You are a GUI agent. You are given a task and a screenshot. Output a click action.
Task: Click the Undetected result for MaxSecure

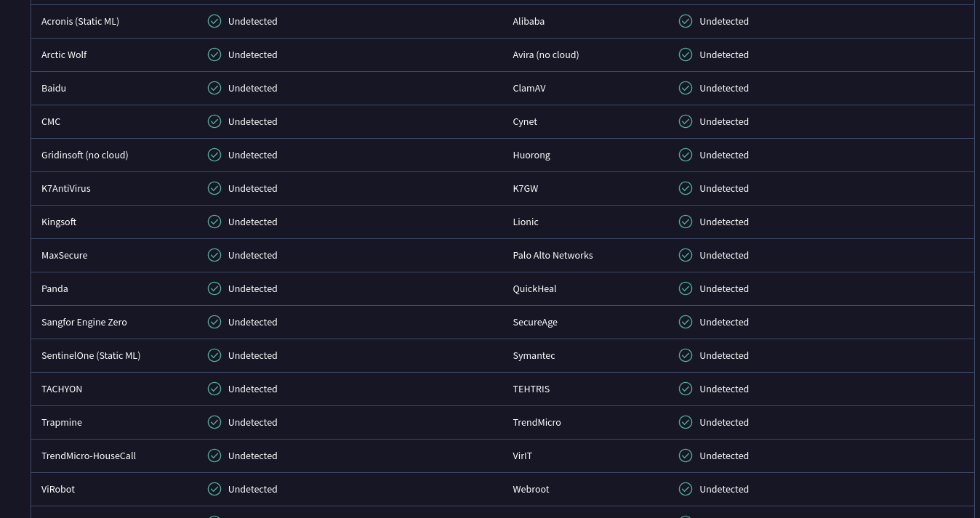pos(253,255)
